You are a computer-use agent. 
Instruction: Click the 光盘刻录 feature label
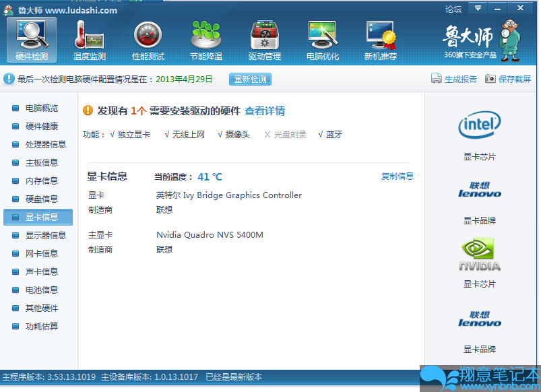pos(290,134)
